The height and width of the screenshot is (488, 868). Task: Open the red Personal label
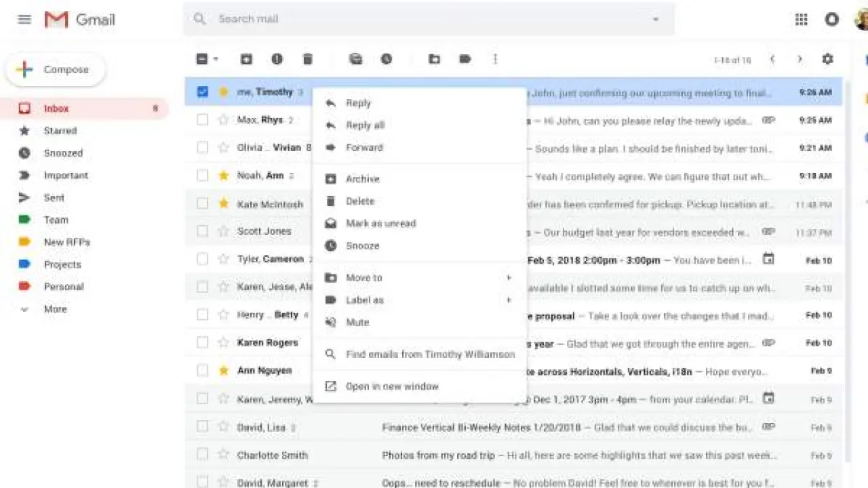(x=63, y=287)
